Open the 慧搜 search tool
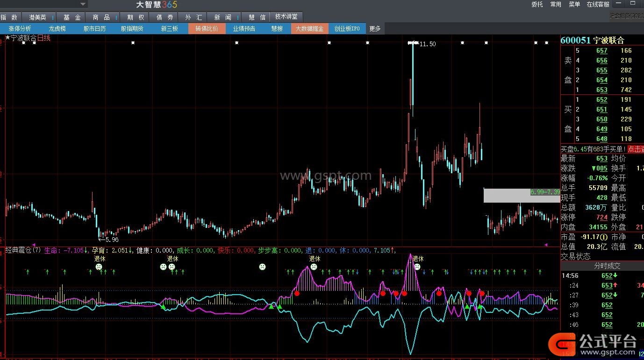The width and height of the screenshot is (644, 360). coord(277,28)
